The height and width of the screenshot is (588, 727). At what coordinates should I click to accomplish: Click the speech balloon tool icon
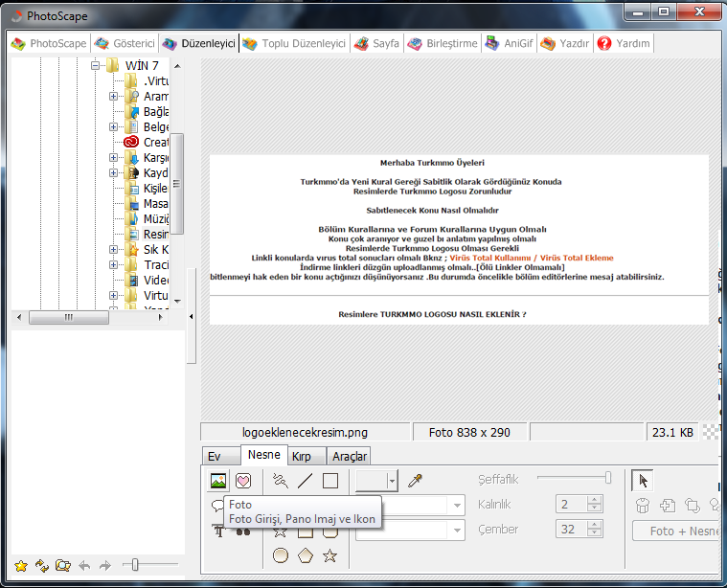point(217,505)
